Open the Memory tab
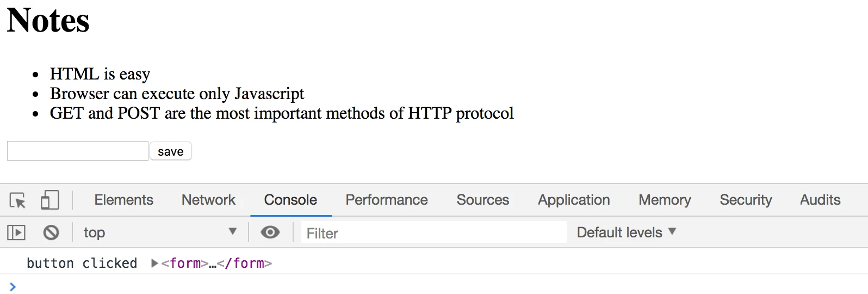This screenshot has height=294, width=868. 665,200
